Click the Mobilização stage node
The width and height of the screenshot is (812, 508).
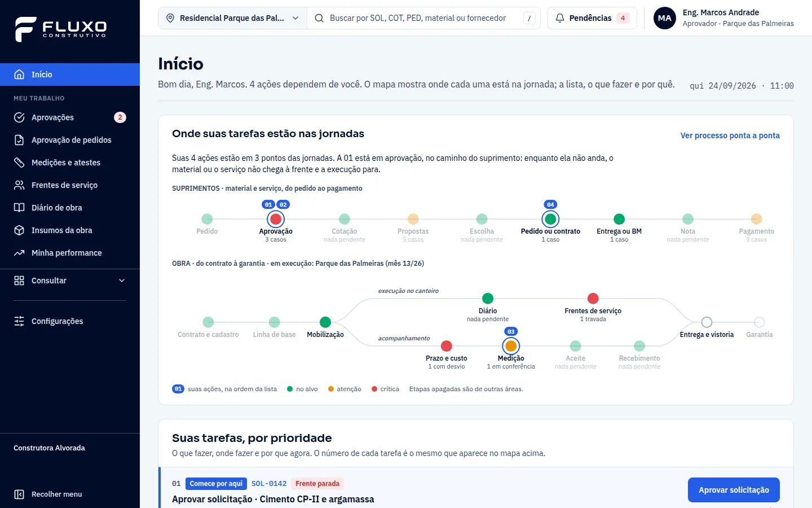pyautogui.click(x=325, y=322)
